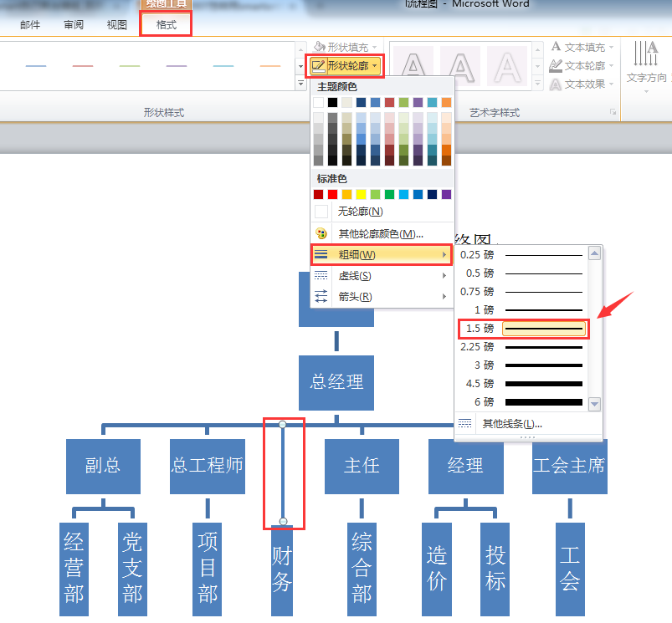Set line weight to 6 磅

pyautogui.click(x=521, y=402)
